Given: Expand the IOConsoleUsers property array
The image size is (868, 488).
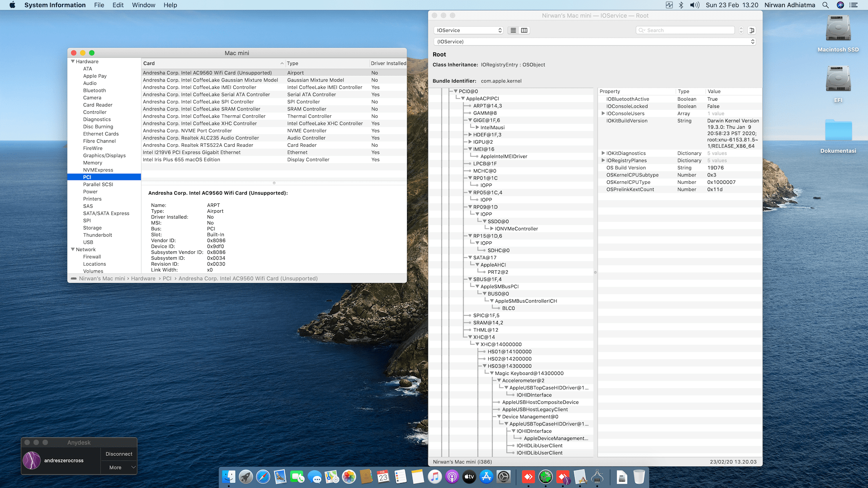Looking at the screenshot, I should tap(603, 113).
